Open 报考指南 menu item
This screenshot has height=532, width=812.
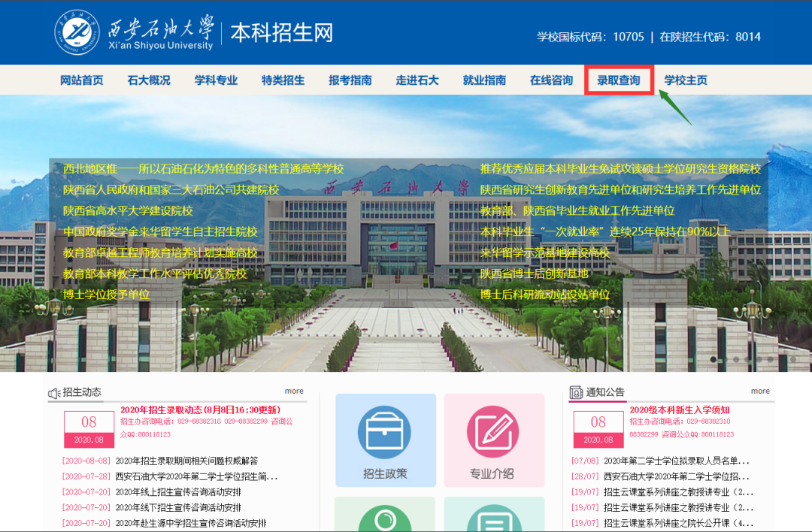tap(350, 80)
